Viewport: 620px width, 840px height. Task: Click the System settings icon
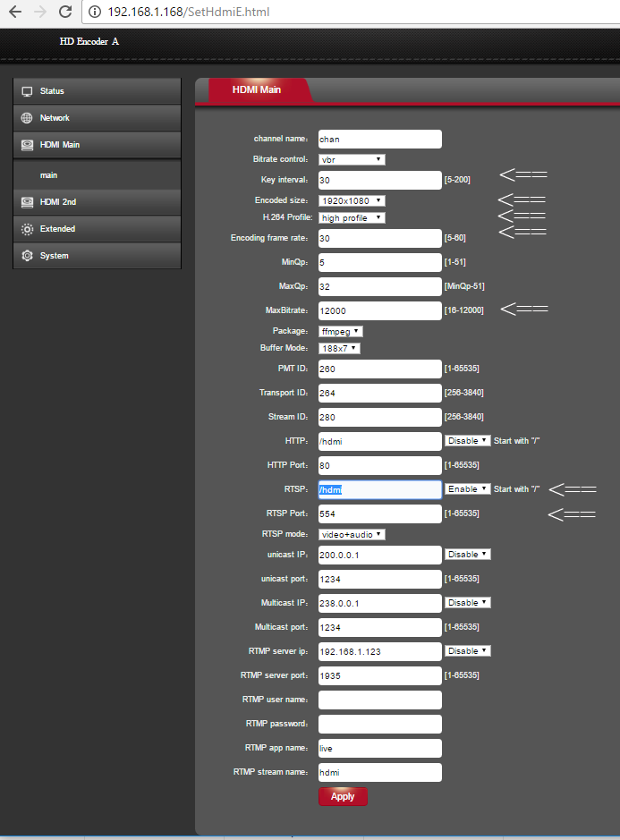[27, 256]
